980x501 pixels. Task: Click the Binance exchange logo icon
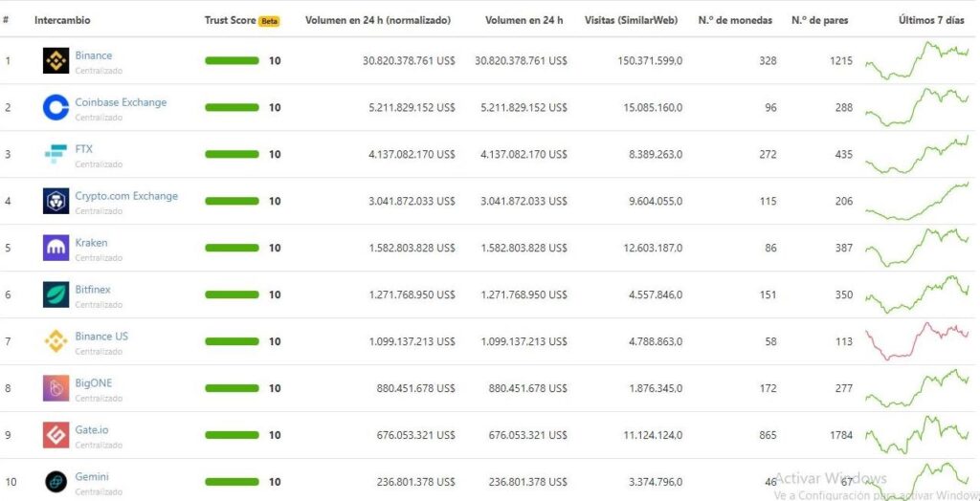point(56,60)
